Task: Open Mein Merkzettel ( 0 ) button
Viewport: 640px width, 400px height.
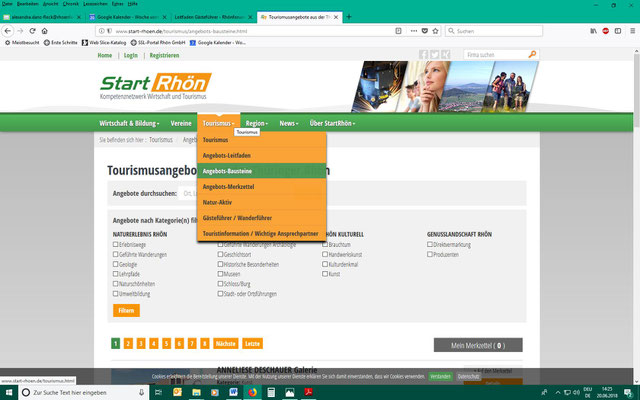Action: pos(478,345)
